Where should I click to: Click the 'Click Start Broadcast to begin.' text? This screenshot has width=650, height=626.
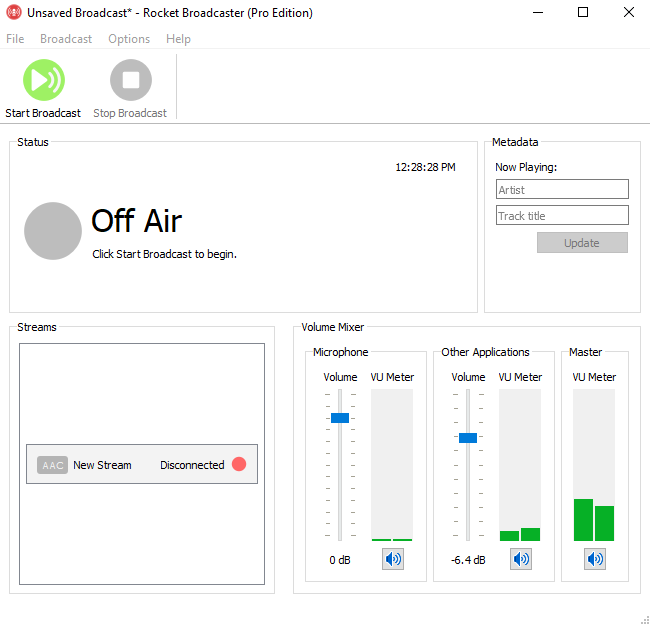click(x=165, y=254)
